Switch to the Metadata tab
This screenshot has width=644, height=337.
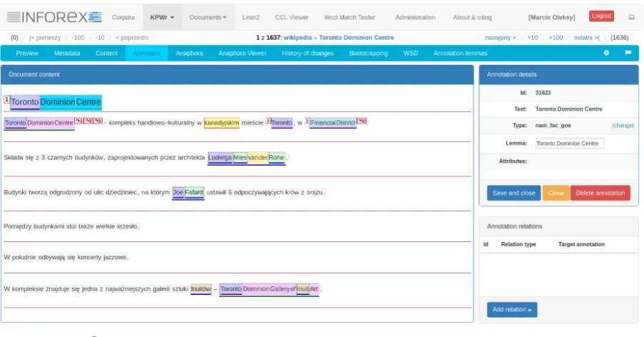tap(67, 53)
